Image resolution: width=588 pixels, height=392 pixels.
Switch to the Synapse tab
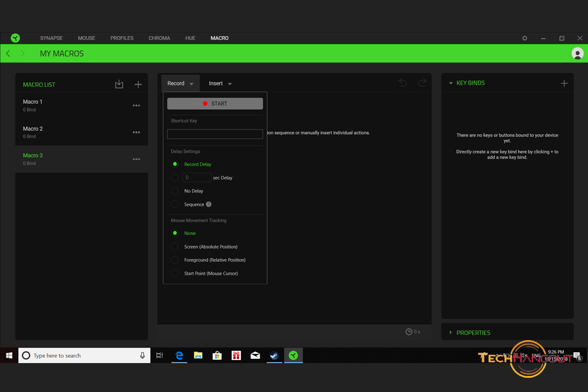[51, 38]
